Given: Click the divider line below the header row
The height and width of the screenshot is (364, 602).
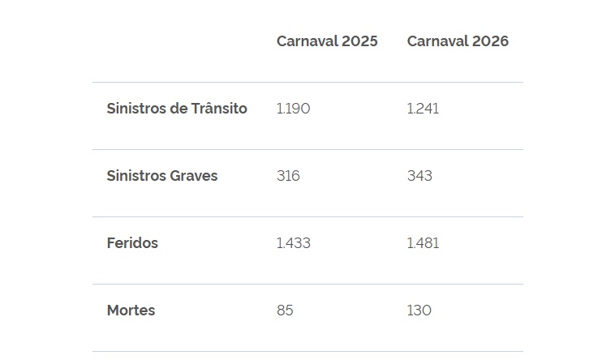Looking at the screenshot, I should coord(307,82).
